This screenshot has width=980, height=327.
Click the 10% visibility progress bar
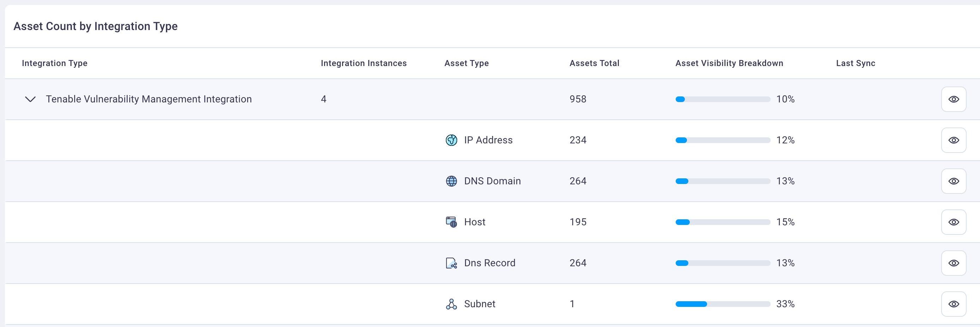[723, 99]
